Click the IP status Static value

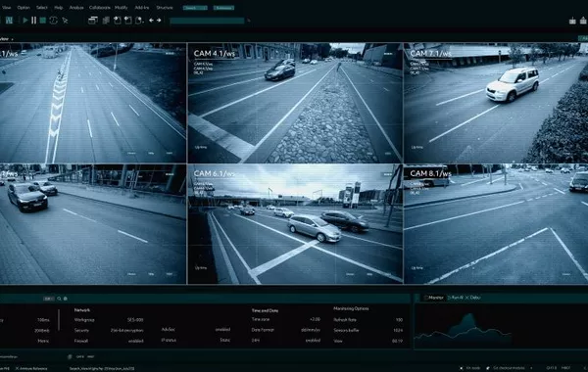(x=225, y=340)
